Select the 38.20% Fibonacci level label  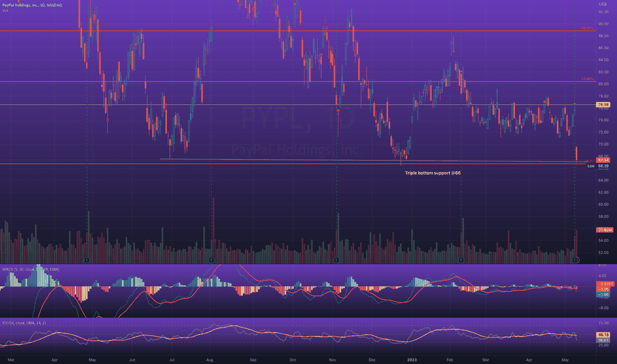(587, 28)
